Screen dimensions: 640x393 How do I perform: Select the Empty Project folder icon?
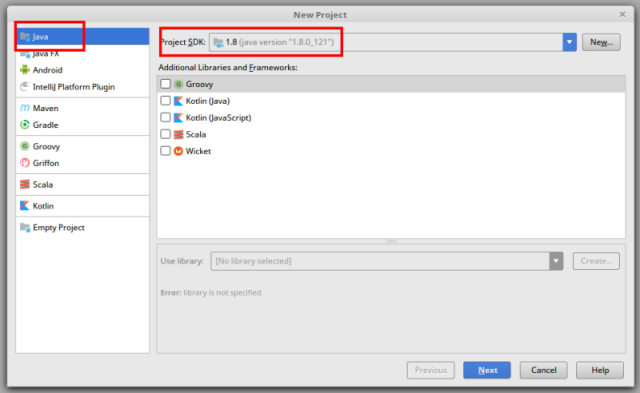(25, 227)
